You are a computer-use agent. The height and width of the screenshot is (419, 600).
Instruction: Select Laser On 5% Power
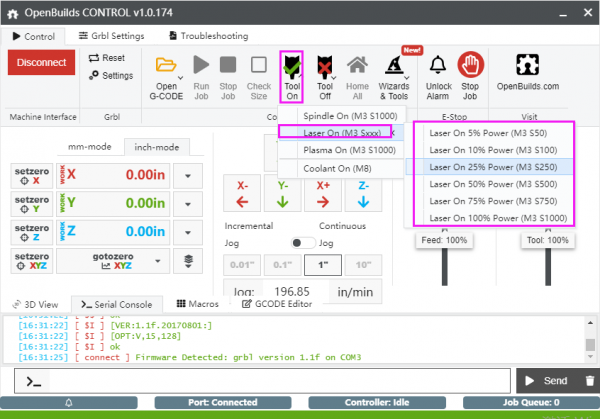point(489,133)
